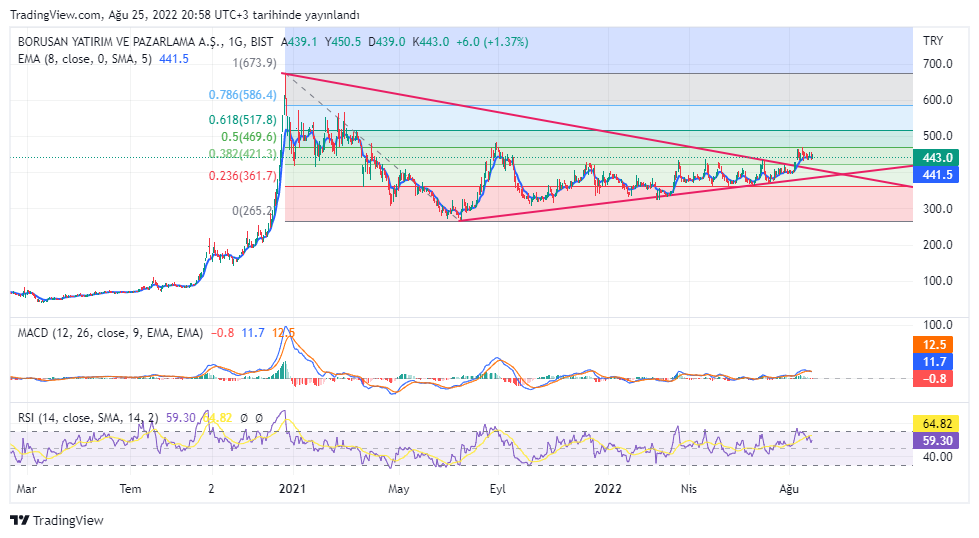Viewport: 979px width, 538px height.
Task: Select the closing price value K443.0
Action: [430, 42]
